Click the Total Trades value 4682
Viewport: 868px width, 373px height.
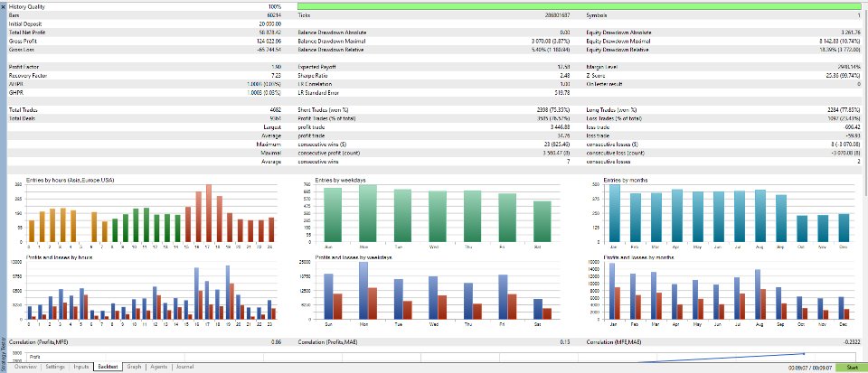(276, 110)
